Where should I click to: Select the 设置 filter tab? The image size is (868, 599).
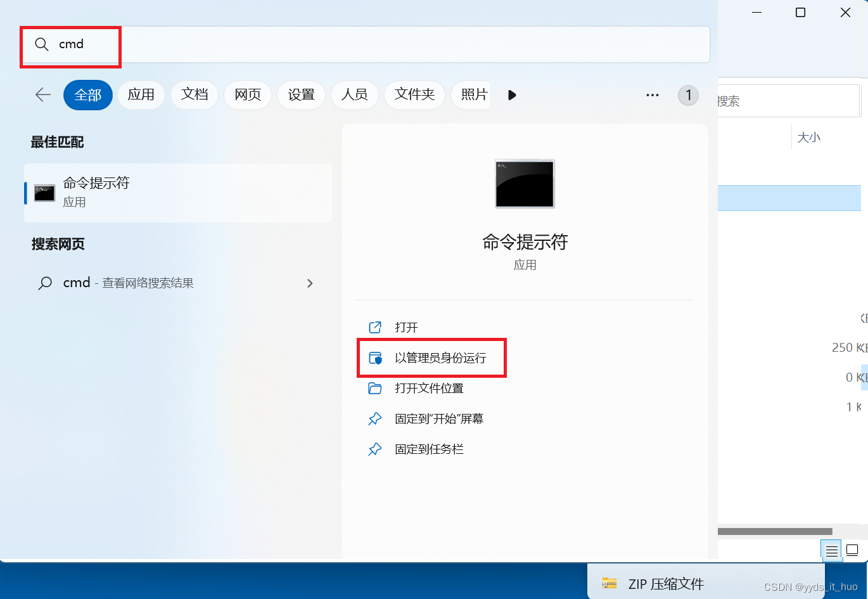click(x=301, y=95)
